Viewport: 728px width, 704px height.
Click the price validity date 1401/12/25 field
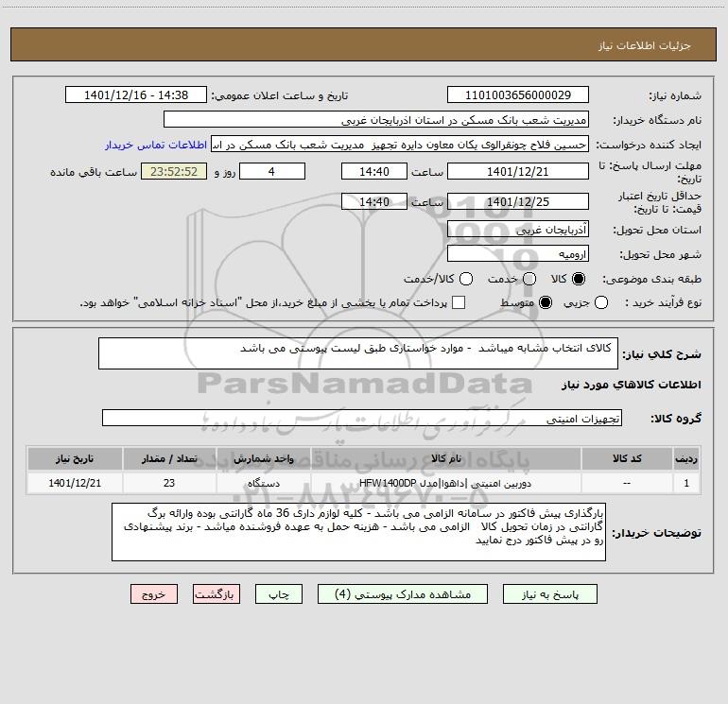coord(518,201)
